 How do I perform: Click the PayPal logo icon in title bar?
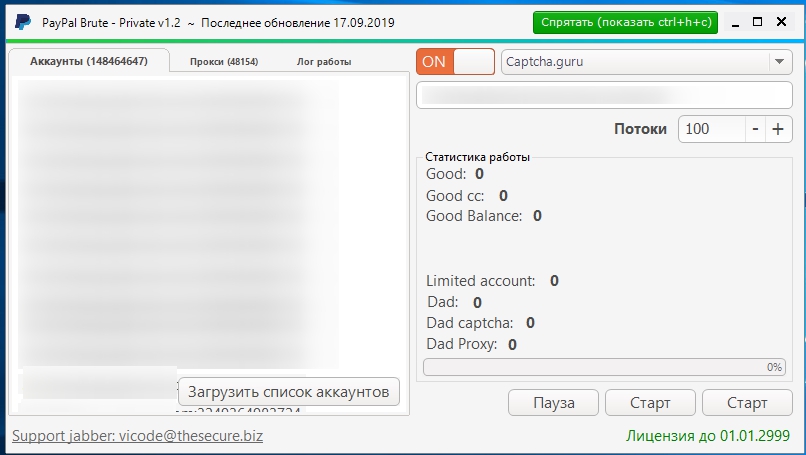tap(23, 22)
